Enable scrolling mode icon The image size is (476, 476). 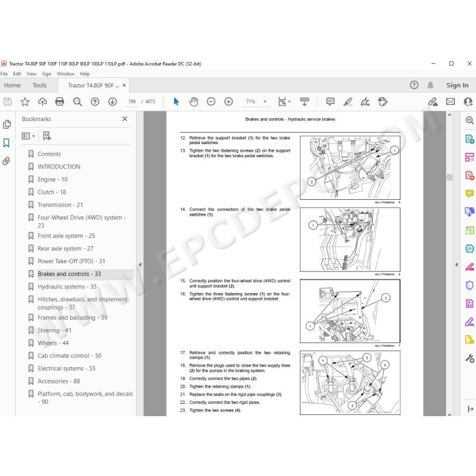click(x=305, y=102)
